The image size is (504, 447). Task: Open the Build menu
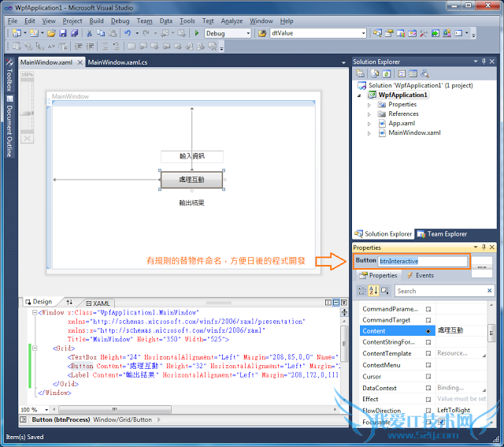pyautogui.click(x=96, y=21)
